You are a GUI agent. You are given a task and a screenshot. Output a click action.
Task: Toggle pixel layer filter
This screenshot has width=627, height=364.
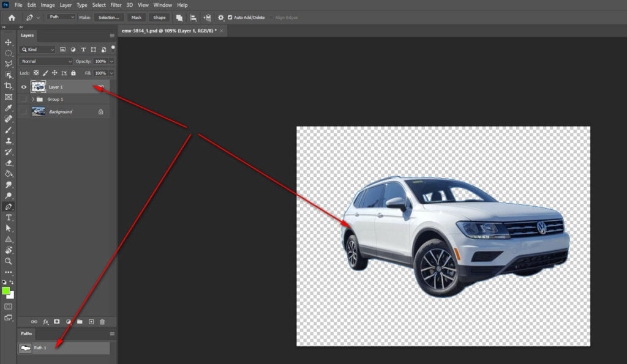click(x=63, y=50)
